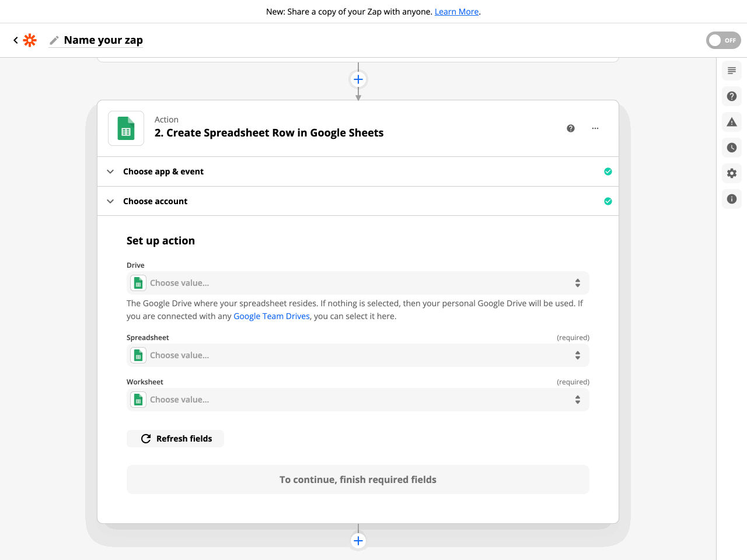747x560 pixels.
Task: Open the info icon in right sidebar
Action: [732, 199]
